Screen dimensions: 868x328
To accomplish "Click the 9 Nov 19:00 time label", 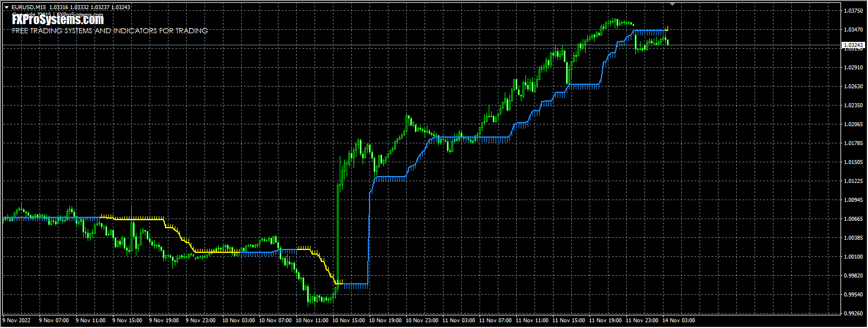I will (x=164, y=321).
